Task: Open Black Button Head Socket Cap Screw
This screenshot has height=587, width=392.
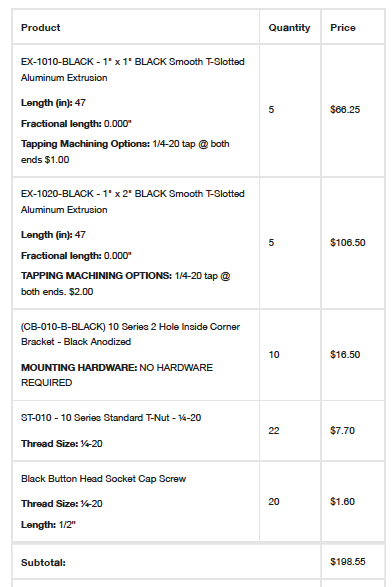Action: 103,479
